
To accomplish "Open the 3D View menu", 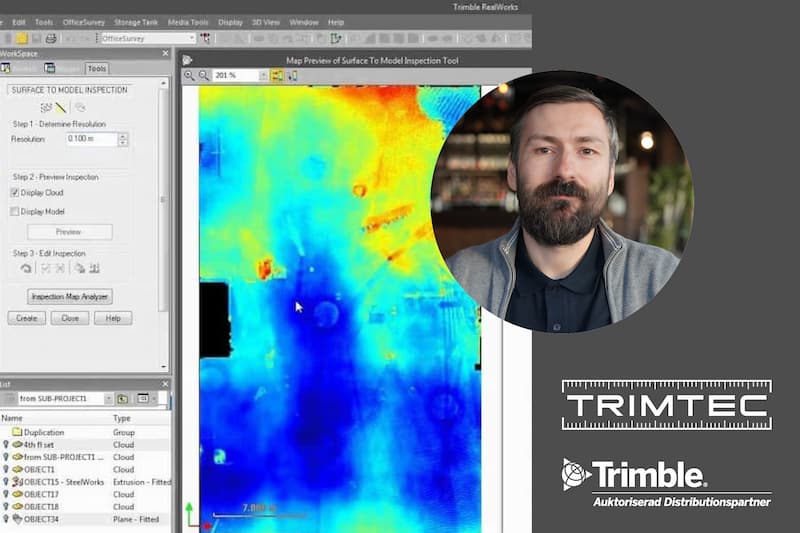I will click(266, 22).
